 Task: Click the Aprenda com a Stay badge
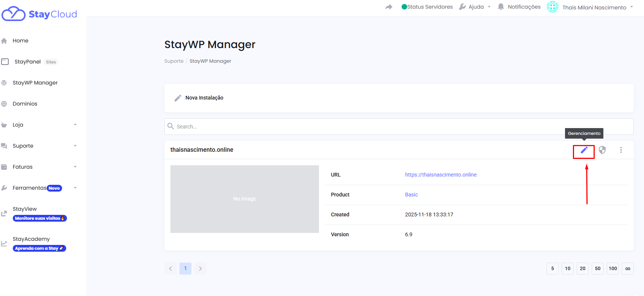[x=39, y=248]
